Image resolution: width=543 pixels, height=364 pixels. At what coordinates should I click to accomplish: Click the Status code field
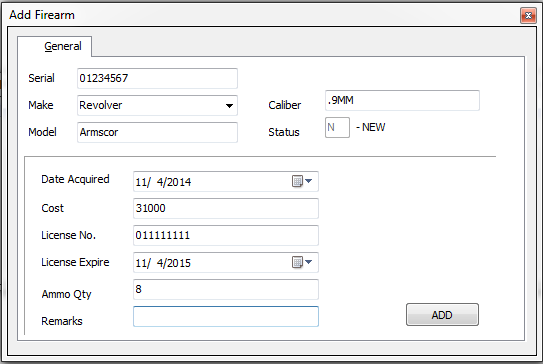coord(337,127)
